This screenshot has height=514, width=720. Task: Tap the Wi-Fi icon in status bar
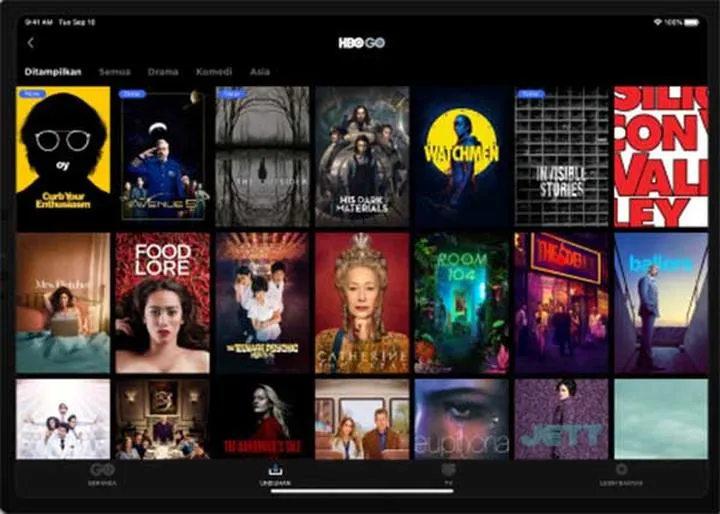click(x=657, y=21)
